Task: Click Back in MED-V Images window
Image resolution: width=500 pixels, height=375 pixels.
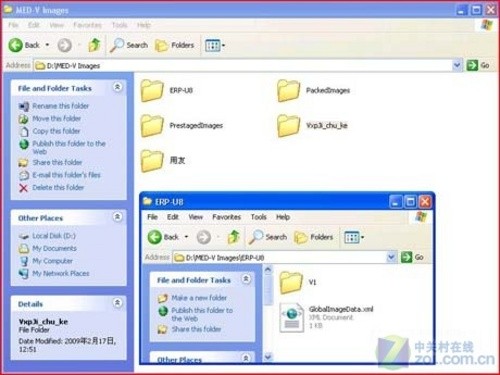Action: click(x=24, y=45)
